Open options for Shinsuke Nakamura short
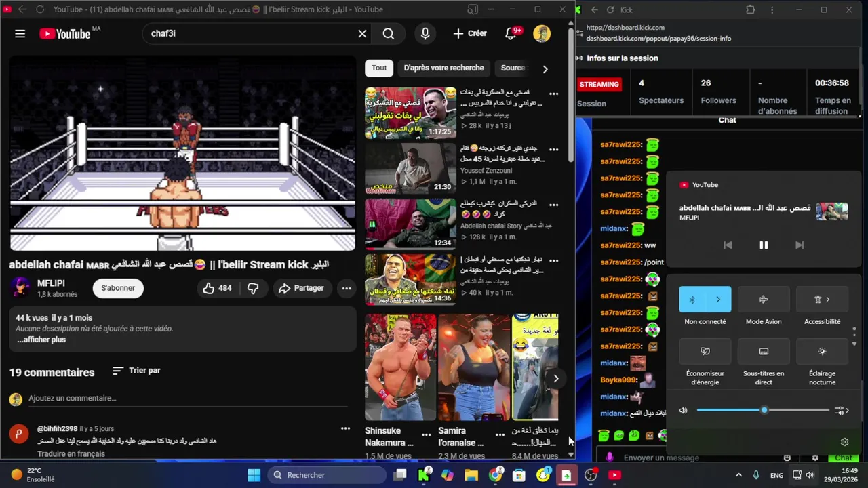The width and height of the screenshot is (868, 488). click(x=427, y=434)
